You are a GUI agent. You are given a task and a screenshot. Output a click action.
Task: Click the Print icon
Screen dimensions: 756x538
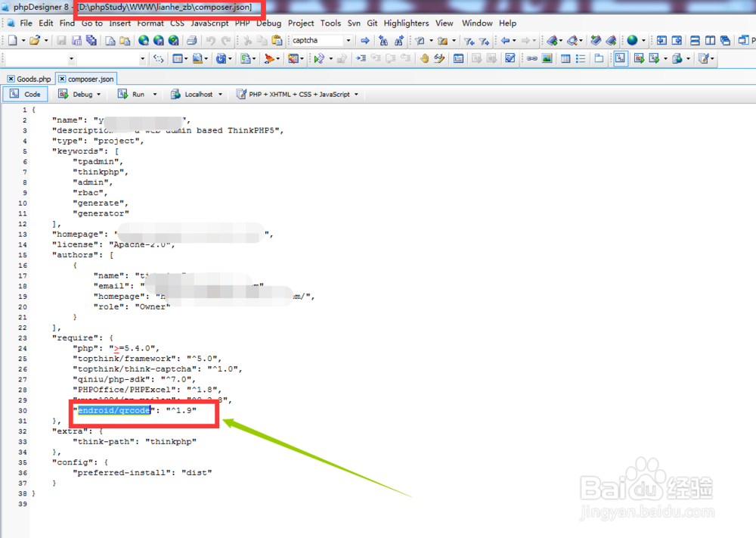pyautogui.click(x=192, y=41)
